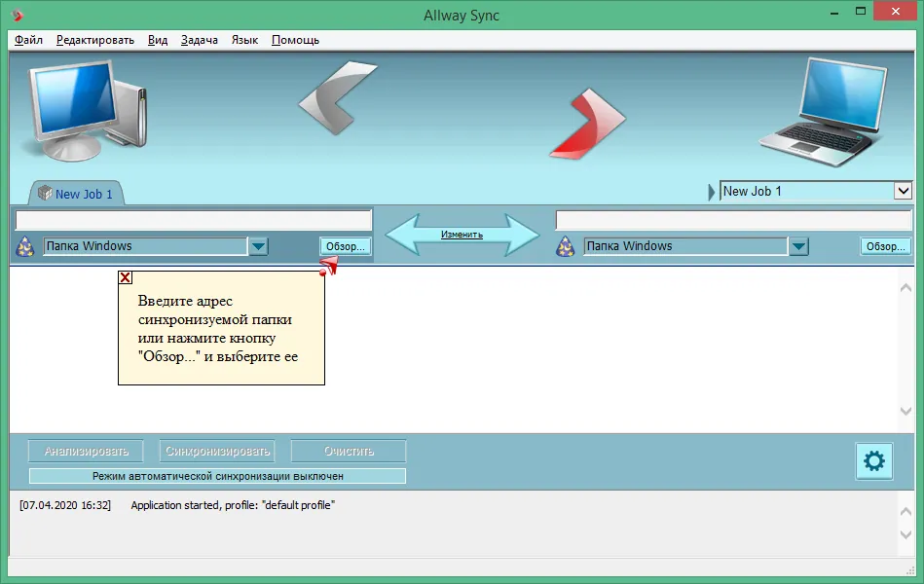
Task: Click the gray left-pointing sync direction arrow
Action: [336, 98]
